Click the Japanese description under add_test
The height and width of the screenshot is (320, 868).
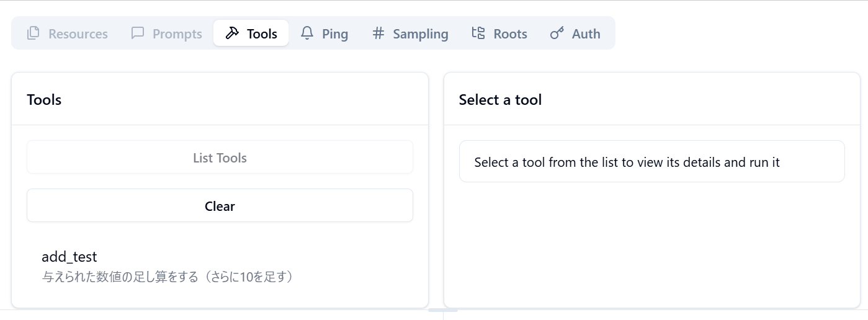point(168,277)
